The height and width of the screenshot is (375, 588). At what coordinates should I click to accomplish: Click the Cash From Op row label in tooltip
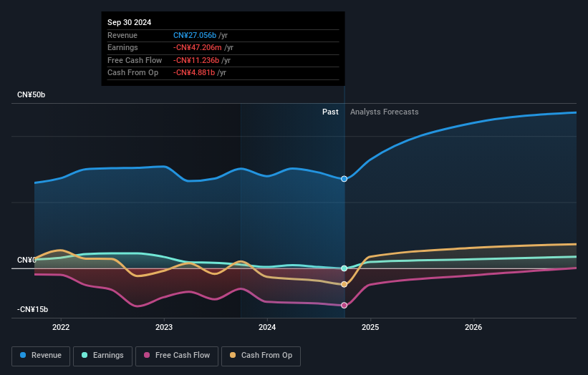click(x=132, y=73)
